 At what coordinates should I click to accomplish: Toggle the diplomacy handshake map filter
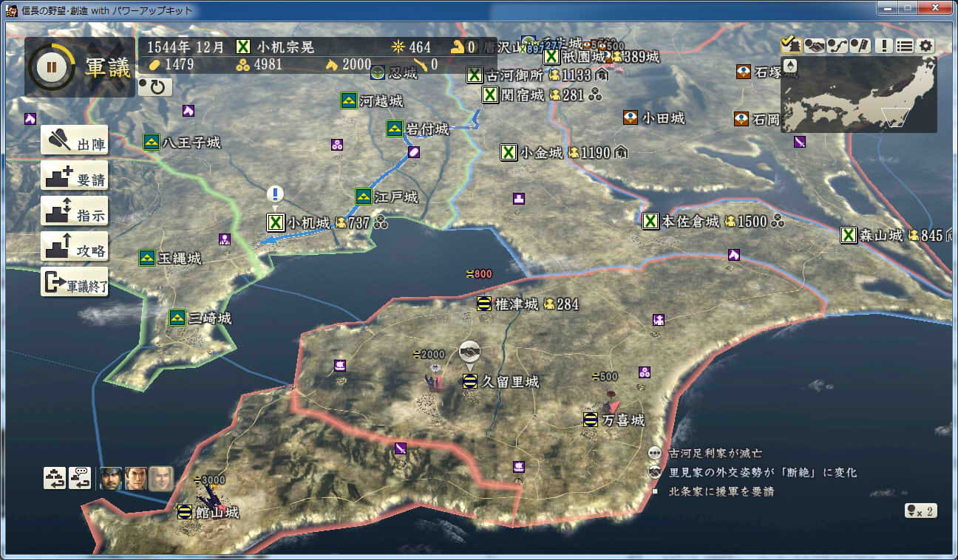tap(815, 46)
